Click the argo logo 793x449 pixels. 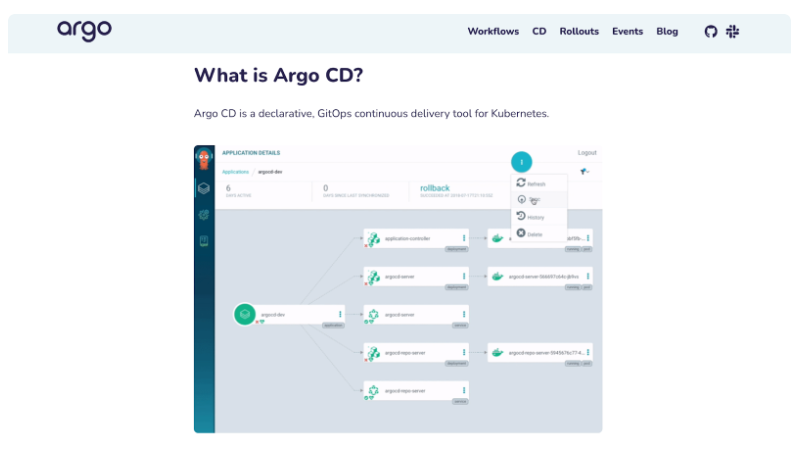tap(84, 30)
